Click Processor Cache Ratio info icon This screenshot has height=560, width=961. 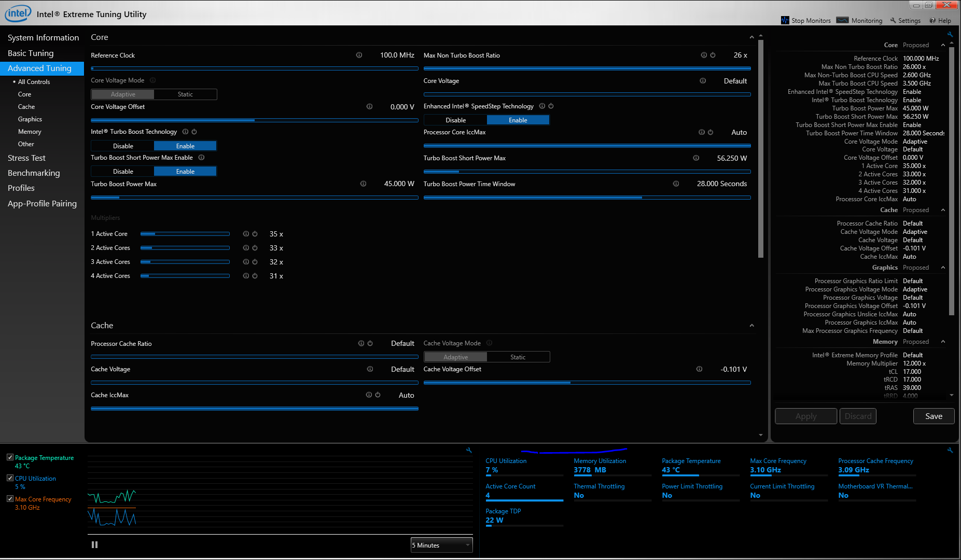point(361,343)
